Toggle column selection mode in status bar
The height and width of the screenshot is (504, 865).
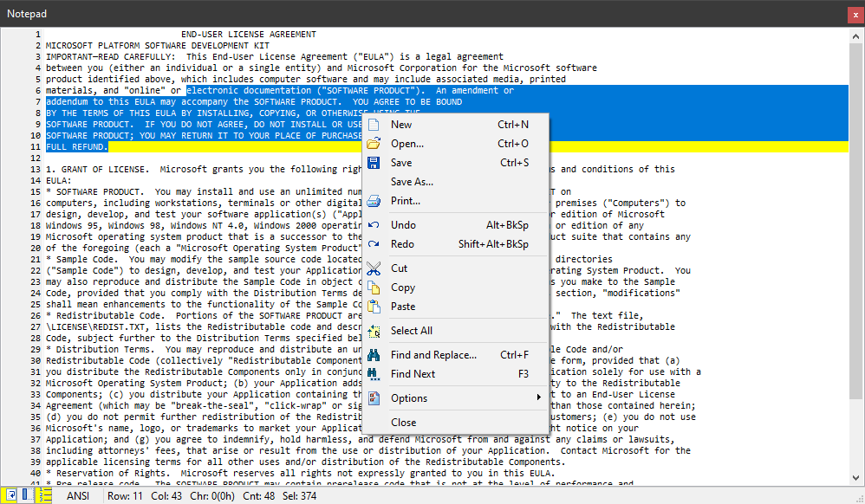27,495
